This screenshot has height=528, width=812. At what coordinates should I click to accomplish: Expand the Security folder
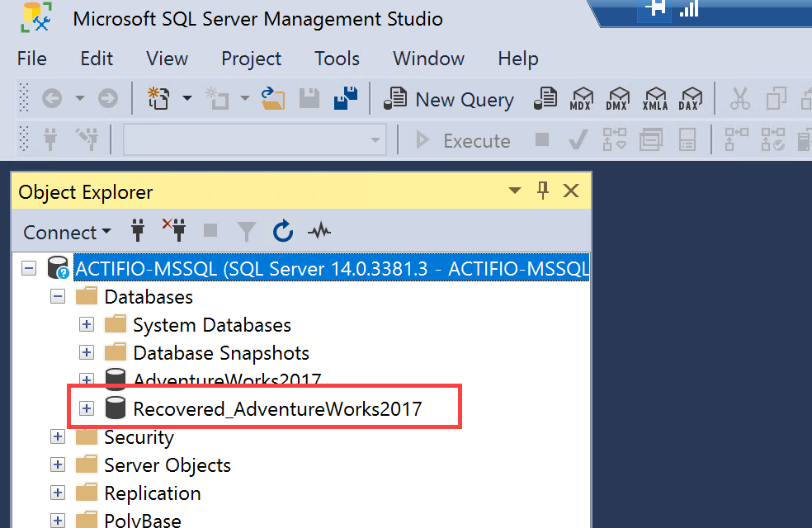pos(58,436)
